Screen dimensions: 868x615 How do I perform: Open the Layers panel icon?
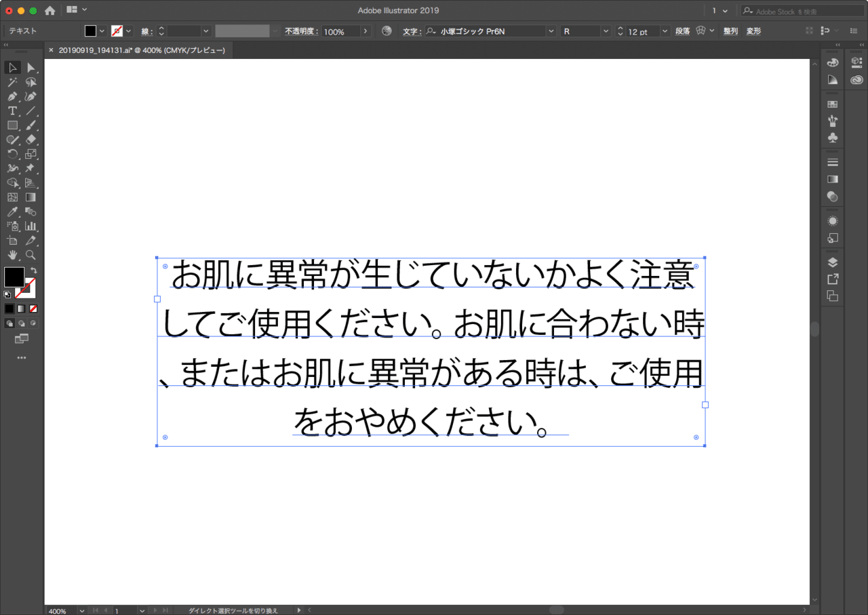(x=833, y=261)
